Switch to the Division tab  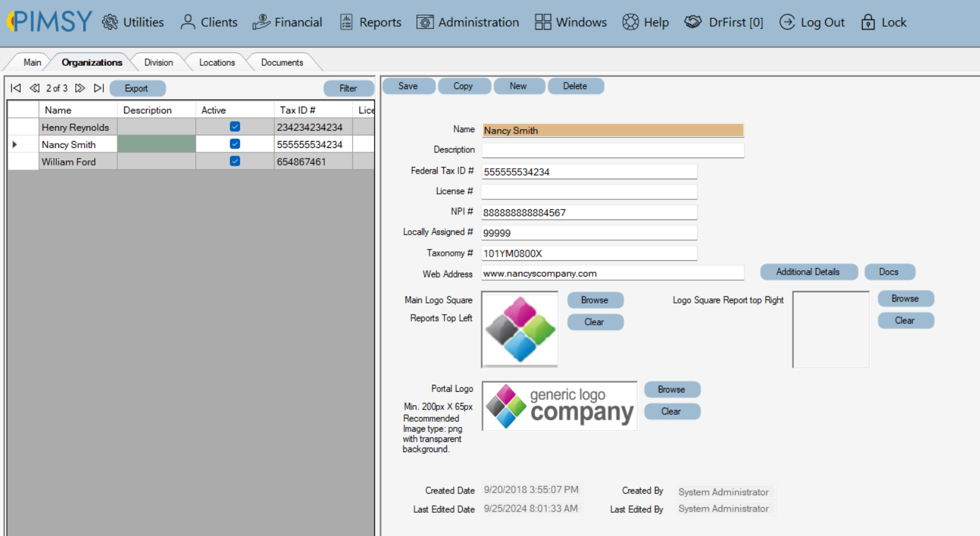click(158, 62)
